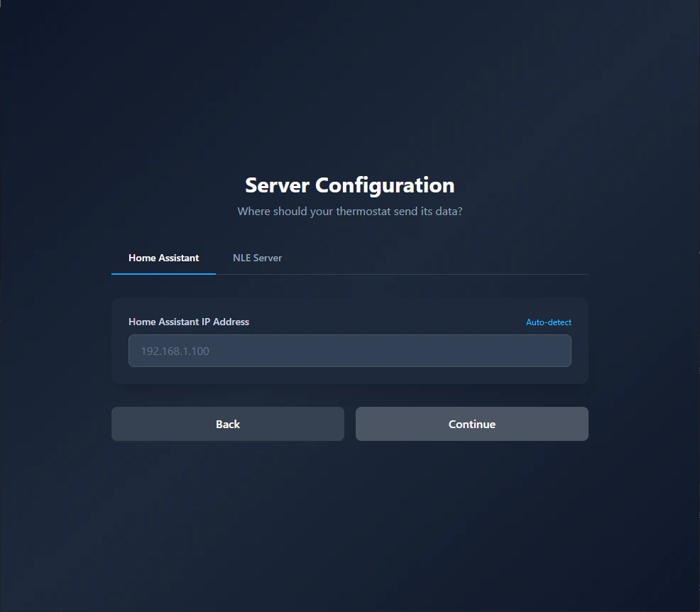Click the Server Configuration heading
The height and width of the screenshot is (612, 700).
349,185
